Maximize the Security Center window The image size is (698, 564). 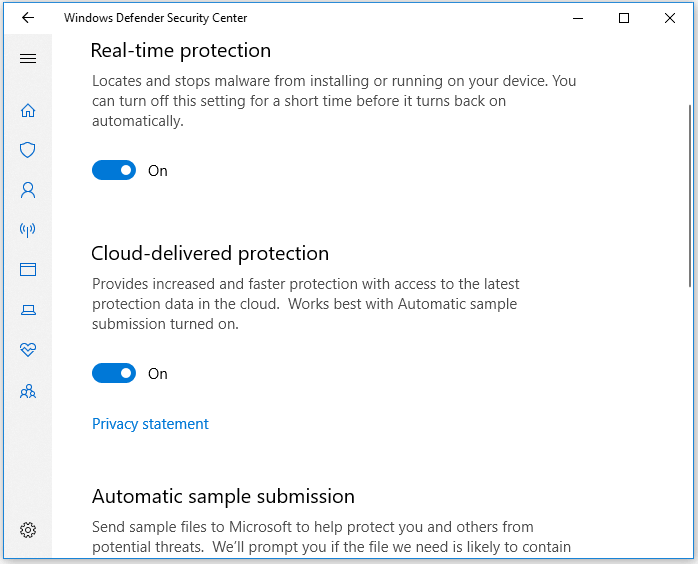coord(624,18)
